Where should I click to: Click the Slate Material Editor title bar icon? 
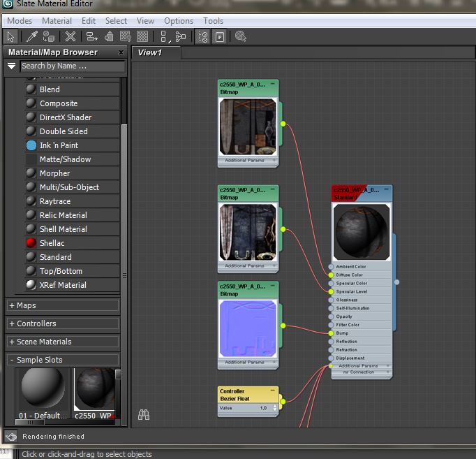pyautogui.click(x=8, y=3)
